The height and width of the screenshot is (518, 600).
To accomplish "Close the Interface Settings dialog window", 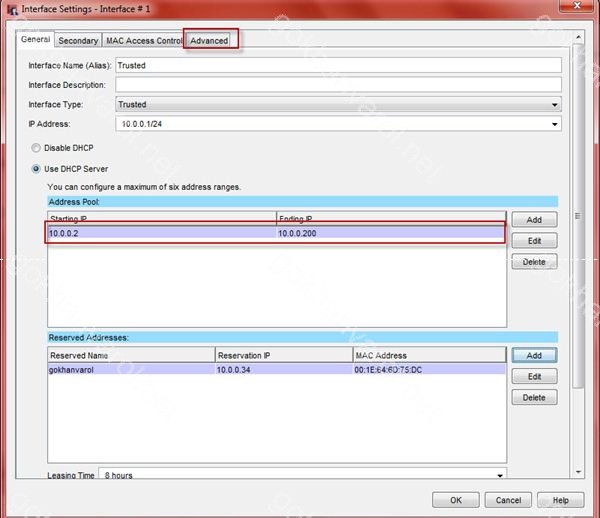I will [x=578, y=10].
